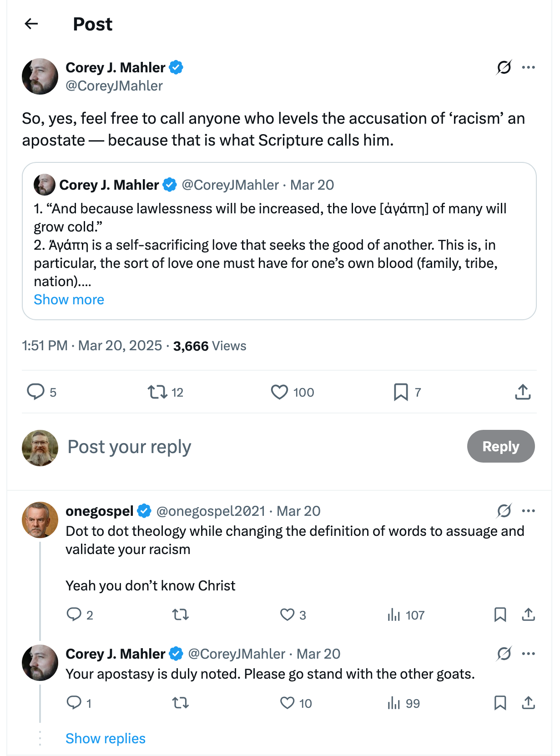Like onegospel's reply with 3 likes
Image resolution: width=560 pixels, height=756 pixels.
click(x=287, y=615)
